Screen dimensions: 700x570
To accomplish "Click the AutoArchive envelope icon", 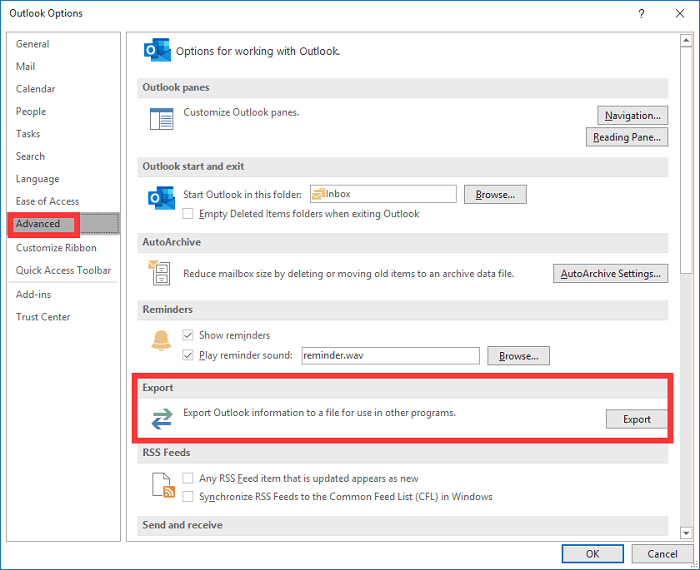I will [160, 272].
